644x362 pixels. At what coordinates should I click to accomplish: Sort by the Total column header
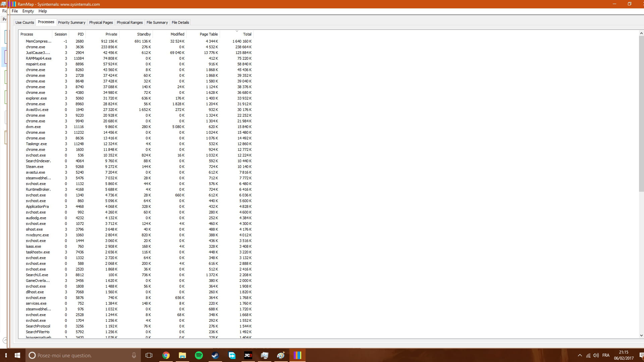[236, 34]
